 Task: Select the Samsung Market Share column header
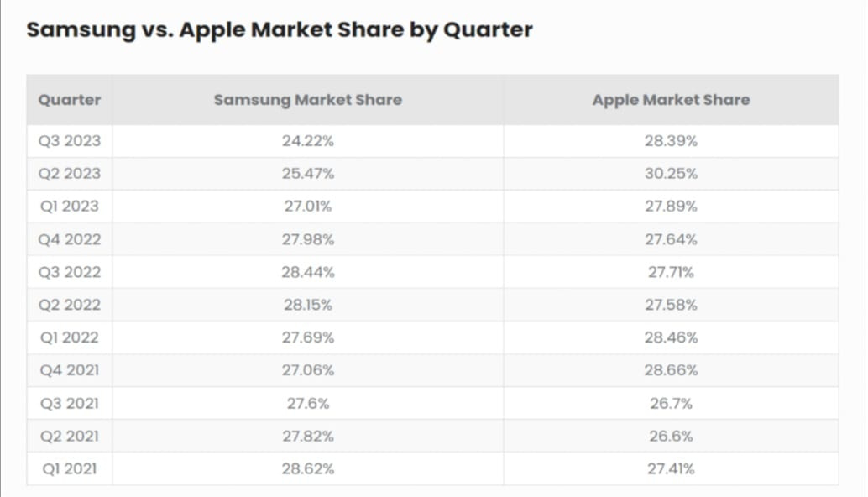[308, 100]
